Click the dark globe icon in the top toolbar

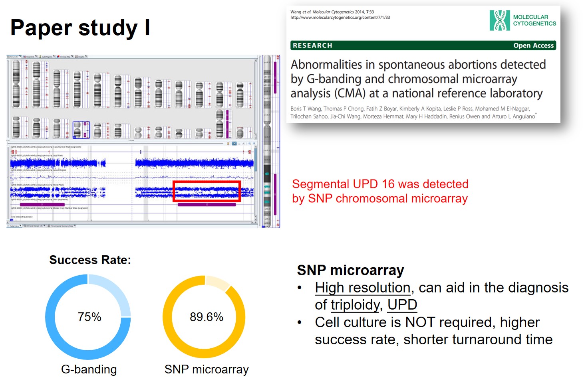58,56
